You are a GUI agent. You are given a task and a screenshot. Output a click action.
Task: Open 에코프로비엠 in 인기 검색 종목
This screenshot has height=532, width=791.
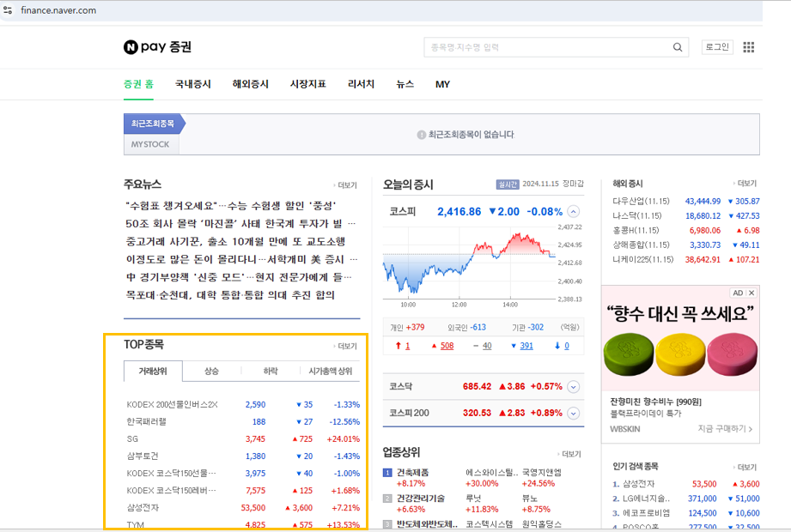[646, 513]
